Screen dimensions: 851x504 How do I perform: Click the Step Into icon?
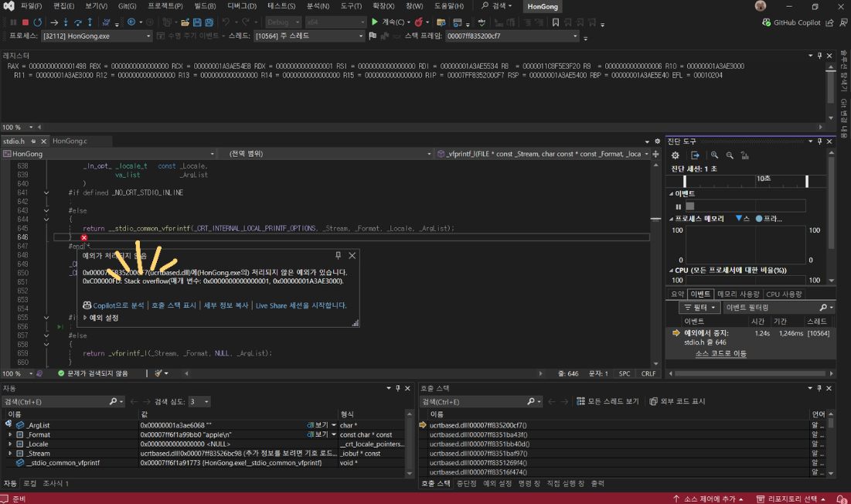(66, 22)
